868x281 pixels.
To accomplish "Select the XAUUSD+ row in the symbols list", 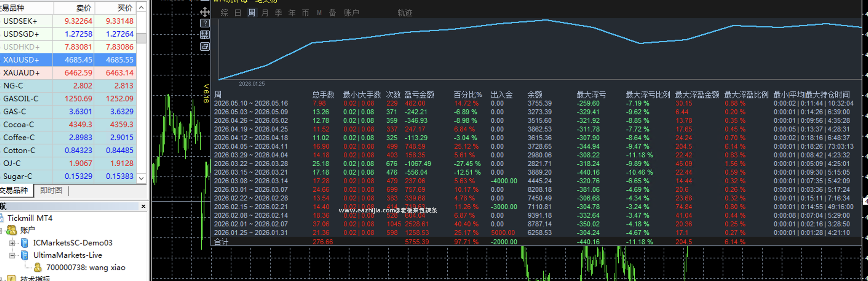I will coord(68,60).
